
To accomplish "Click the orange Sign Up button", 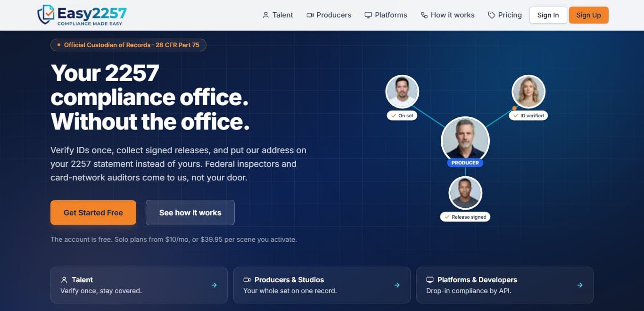I will [589, 15].
